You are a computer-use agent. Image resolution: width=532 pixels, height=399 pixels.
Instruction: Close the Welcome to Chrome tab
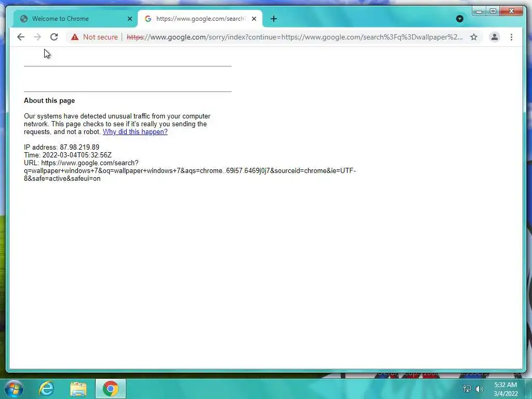129,19
